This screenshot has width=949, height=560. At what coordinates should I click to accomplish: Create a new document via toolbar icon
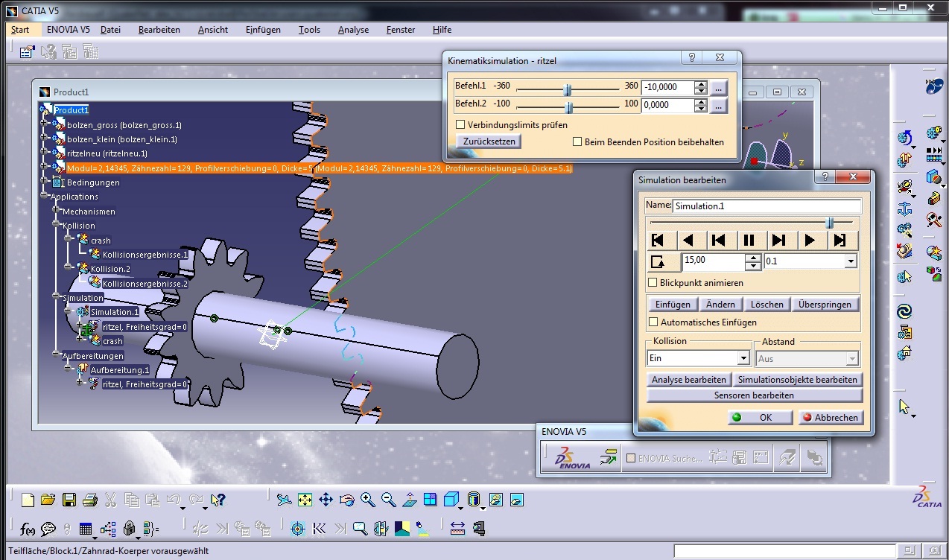28,500
